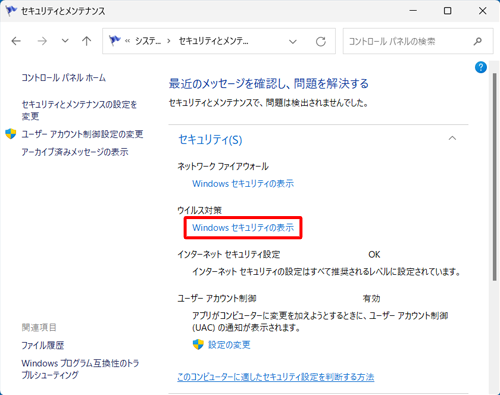Open セキュリティとメンテナンスの設定を変更
This screenshot has width=500, height=395.
point(79,110)
